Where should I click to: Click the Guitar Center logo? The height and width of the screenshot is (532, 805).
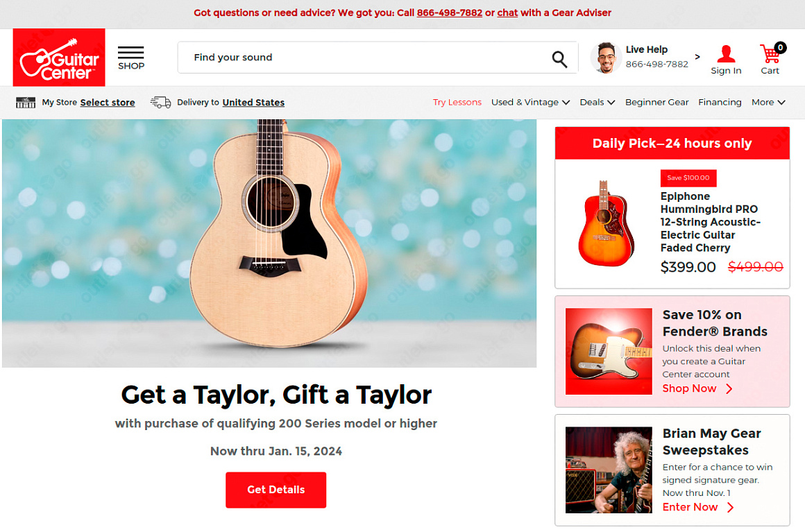coord(59,58)
